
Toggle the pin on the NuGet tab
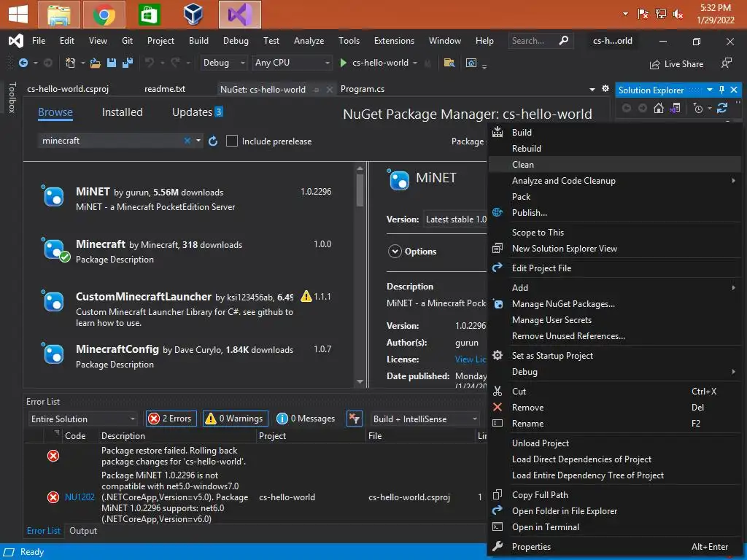pyautogui.click(x=317, y=90)
